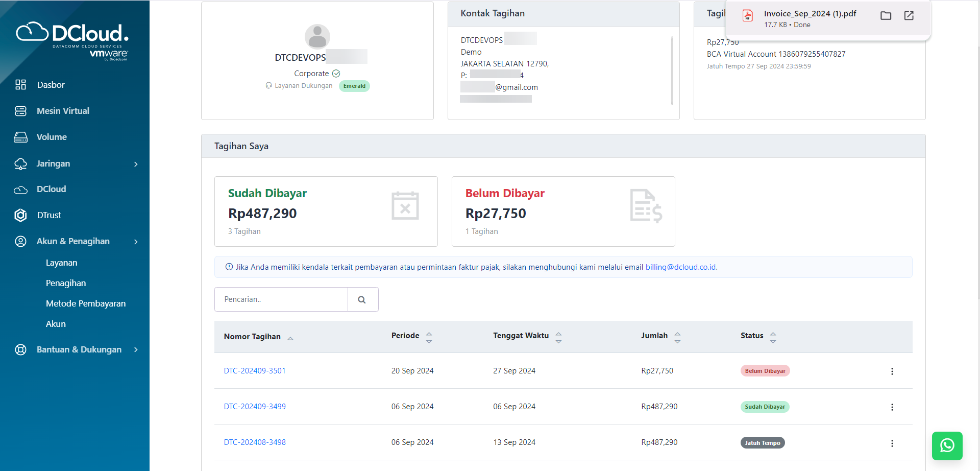The image size is (980, 471).
Task: Select the DCloud cloud icon in sidebar
Action: (20, 189)
